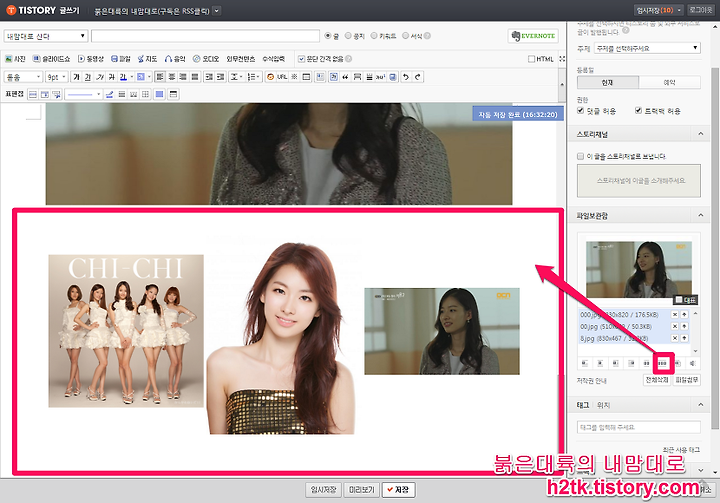Attach a file using 파일
The height and width of the screenshot is (503, 720).
pos(121,59)
